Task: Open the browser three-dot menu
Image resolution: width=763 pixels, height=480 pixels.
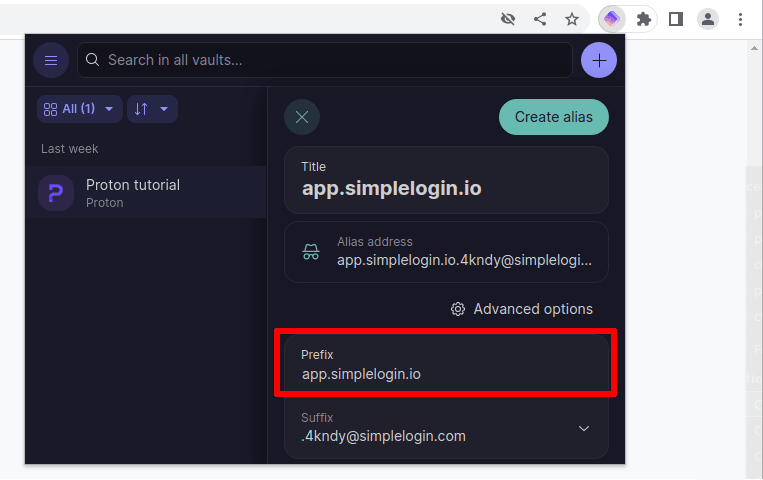Action: 740,19
